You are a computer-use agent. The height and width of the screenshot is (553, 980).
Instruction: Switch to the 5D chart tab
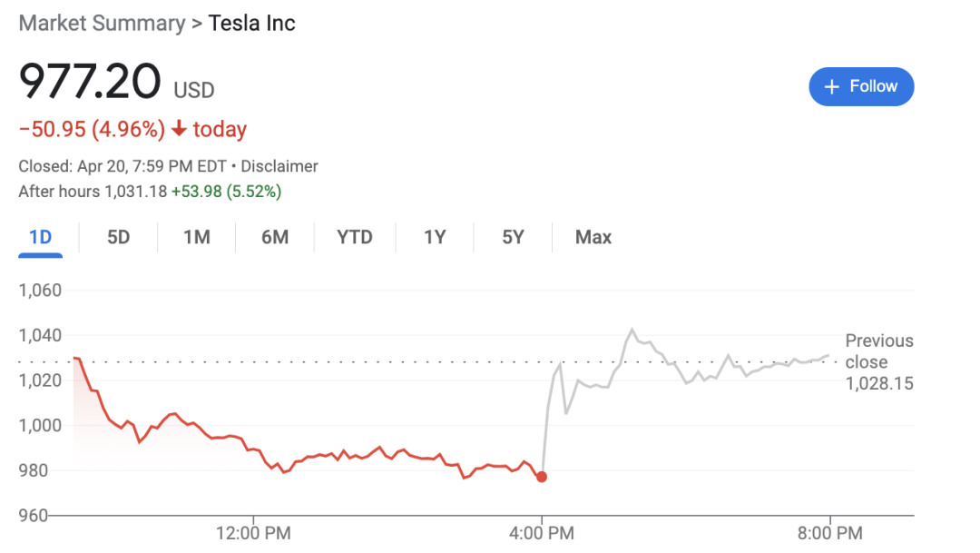coord(118,237)
